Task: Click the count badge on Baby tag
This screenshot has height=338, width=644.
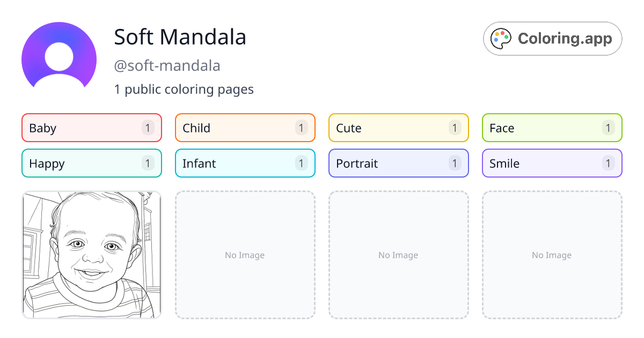Action: click(x=148, y=128)
